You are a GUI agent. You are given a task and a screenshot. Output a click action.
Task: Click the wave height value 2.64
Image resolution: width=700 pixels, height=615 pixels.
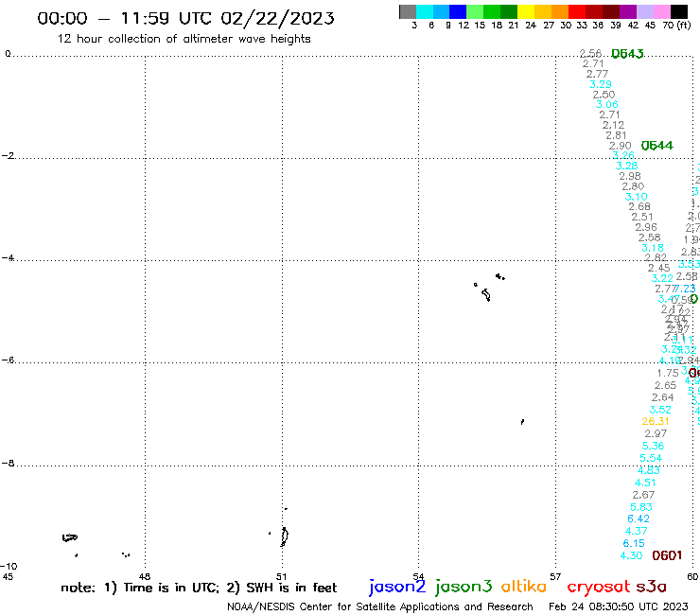[662, 397]
